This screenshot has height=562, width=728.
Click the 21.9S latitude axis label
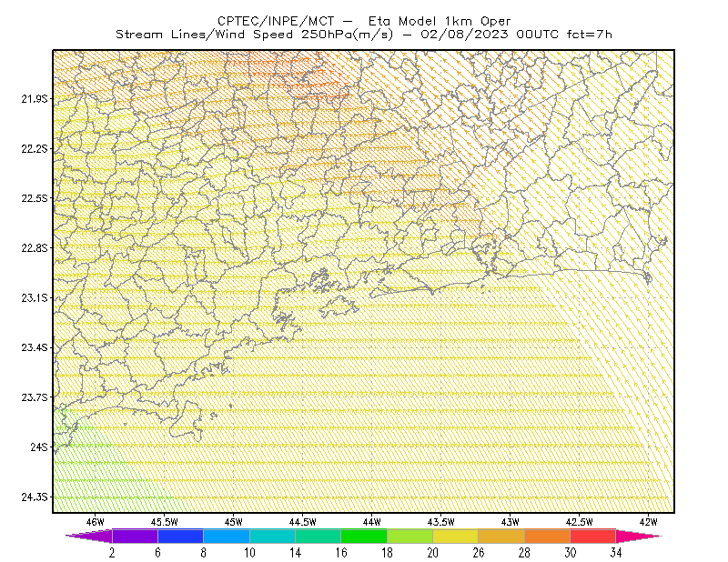[35, 98]
